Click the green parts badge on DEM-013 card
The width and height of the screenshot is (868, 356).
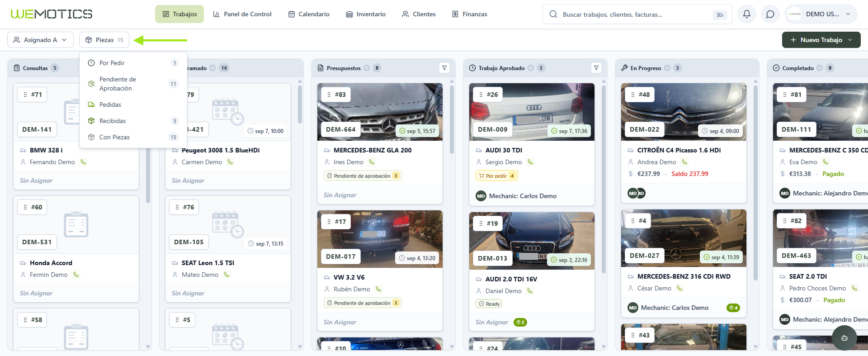coord(520,323)
